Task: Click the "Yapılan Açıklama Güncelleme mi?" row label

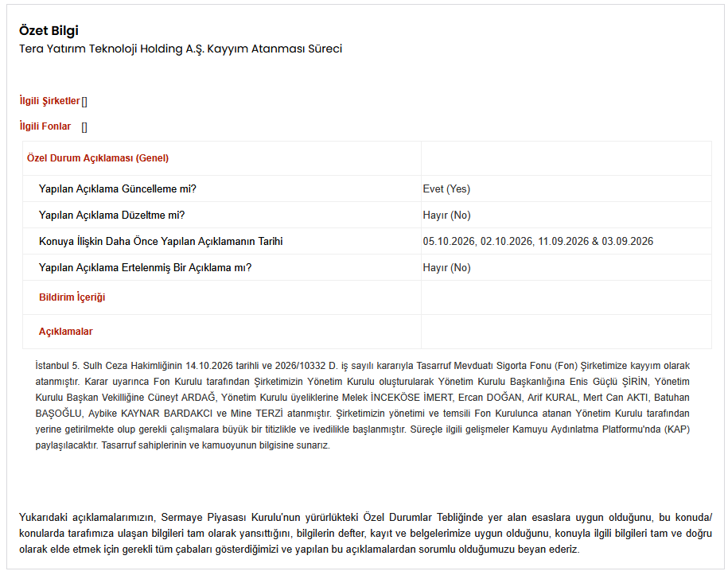Action: [x=118, y=188]
